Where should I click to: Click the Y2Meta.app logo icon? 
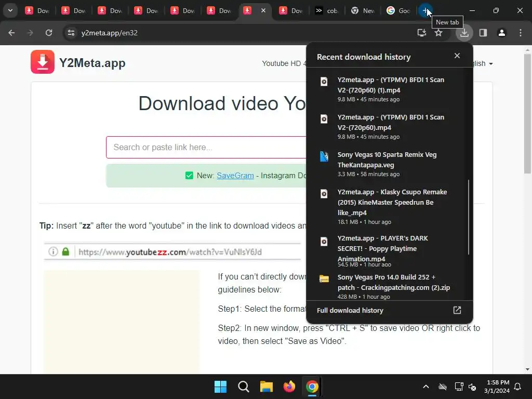pyautogui.click(x=43, y=62)
